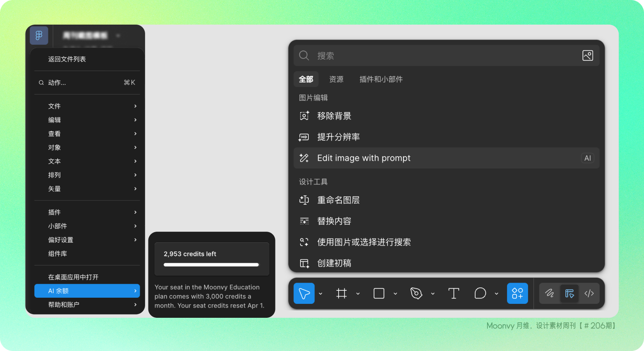Image resolution: width=644 pixels, height=351 pixels.
Task: Switch to Design mode in toolbar
Action: (569, 294)
